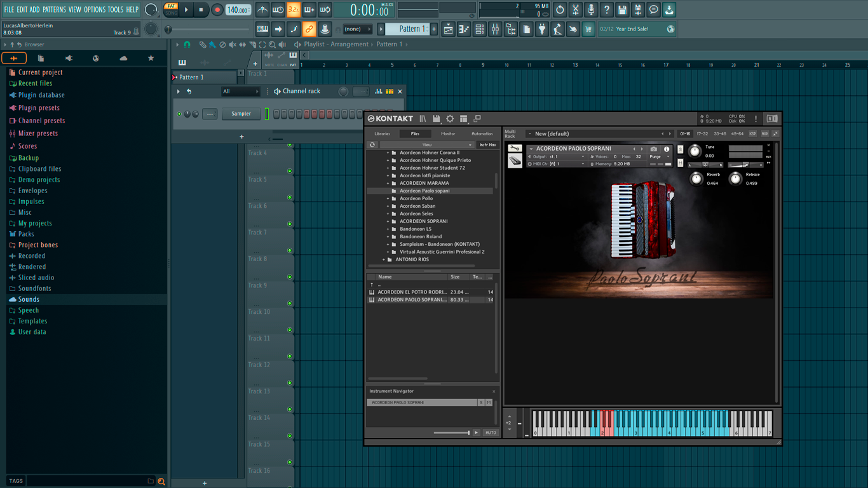Click the Kontakt instrument wrench edit icon

(515, 149)
